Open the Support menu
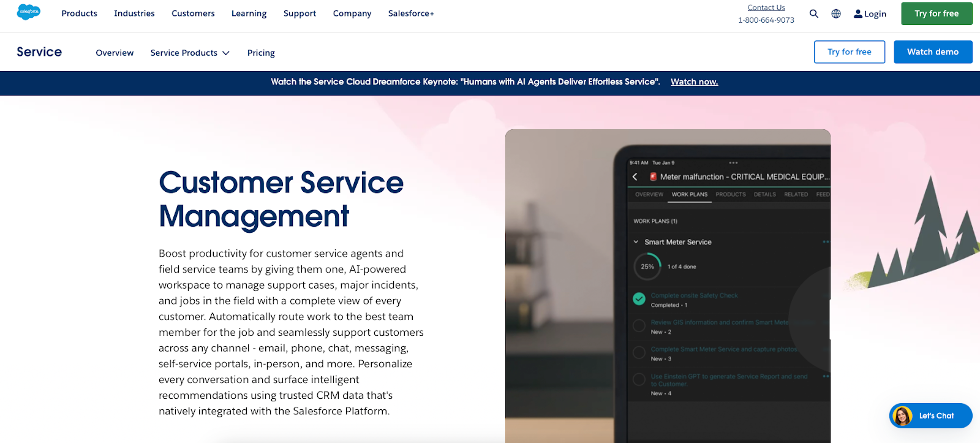The image size is (980, 443). [x=300, y=13]
